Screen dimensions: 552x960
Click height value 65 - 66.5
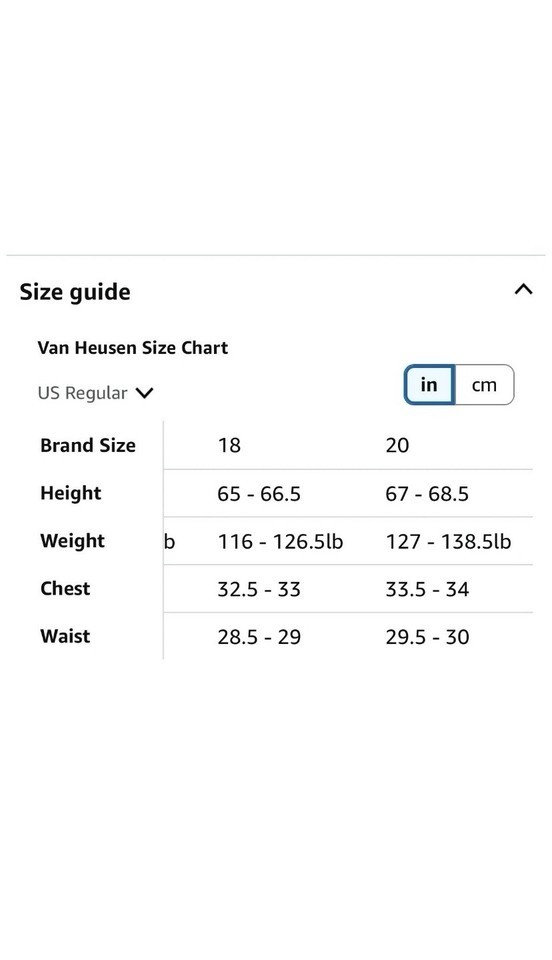click(x=259, y=493)
